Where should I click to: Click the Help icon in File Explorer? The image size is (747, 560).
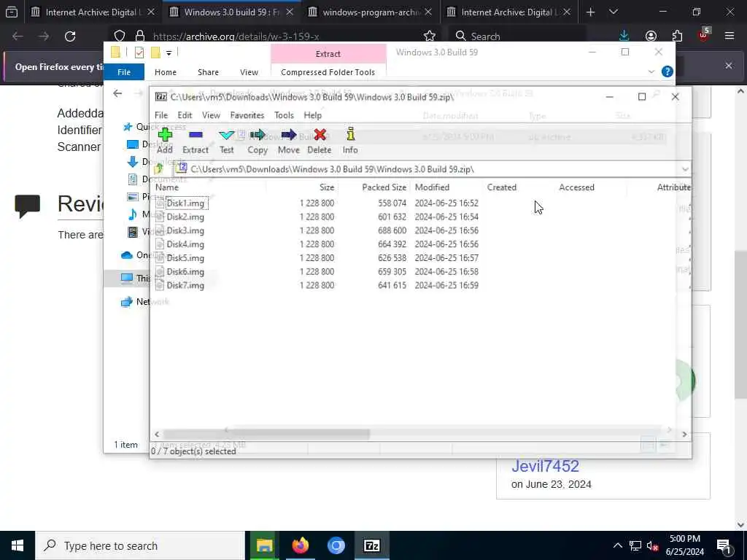click(x=667, y=72)
